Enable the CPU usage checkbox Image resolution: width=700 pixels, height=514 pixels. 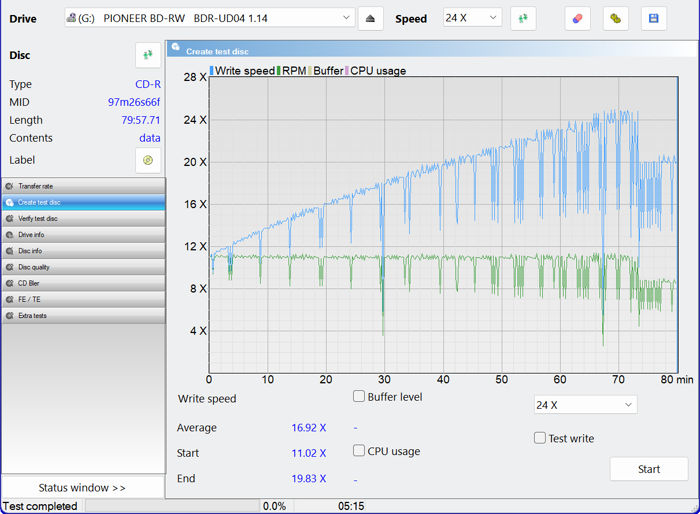tap(359, 451)
